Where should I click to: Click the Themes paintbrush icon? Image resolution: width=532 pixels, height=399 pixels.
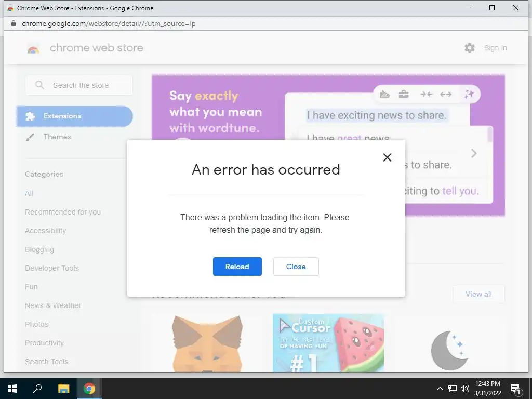[x=30, y=137]
